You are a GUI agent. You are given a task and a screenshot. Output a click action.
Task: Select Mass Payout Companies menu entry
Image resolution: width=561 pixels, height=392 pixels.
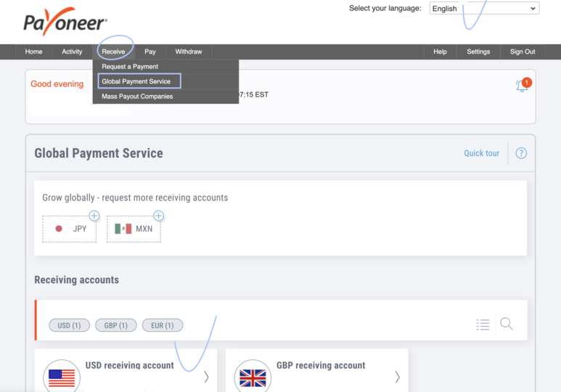tap(165, 97)
